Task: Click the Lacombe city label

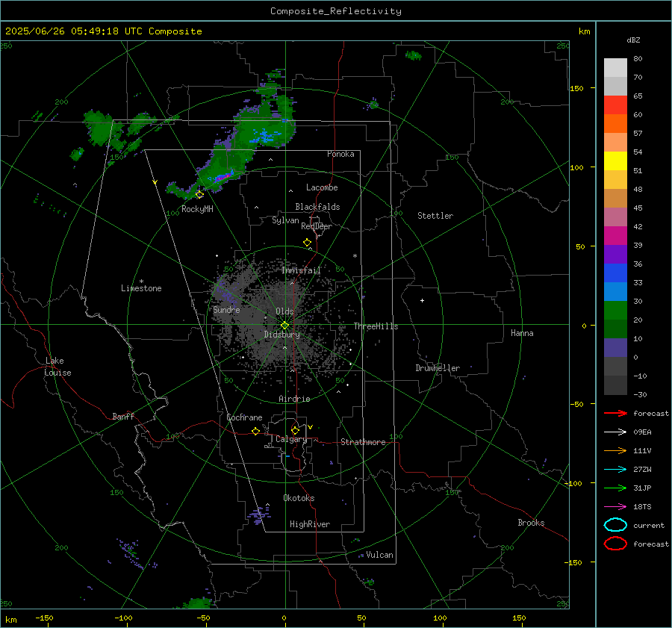Action: click(322, 187)
